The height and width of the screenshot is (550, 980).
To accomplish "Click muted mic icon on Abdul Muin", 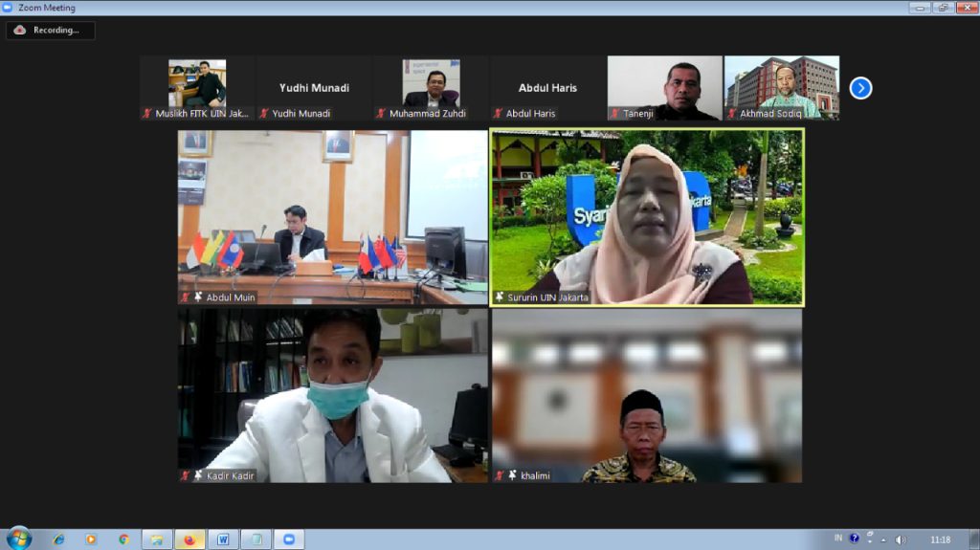I will 186,297.
